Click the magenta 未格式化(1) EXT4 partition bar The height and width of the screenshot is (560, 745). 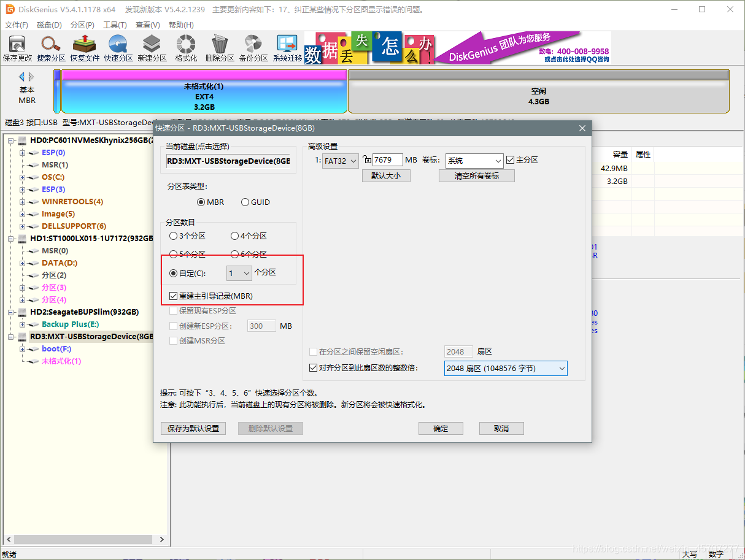click(204, 91)
